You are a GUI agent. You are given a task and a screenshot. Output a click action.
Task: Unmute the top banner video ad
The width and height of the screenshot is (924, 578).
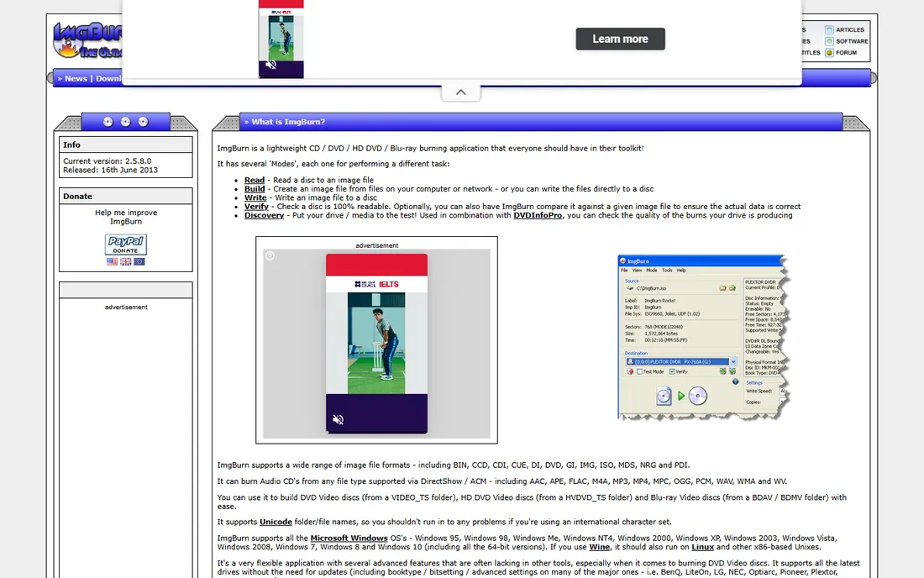271,65
